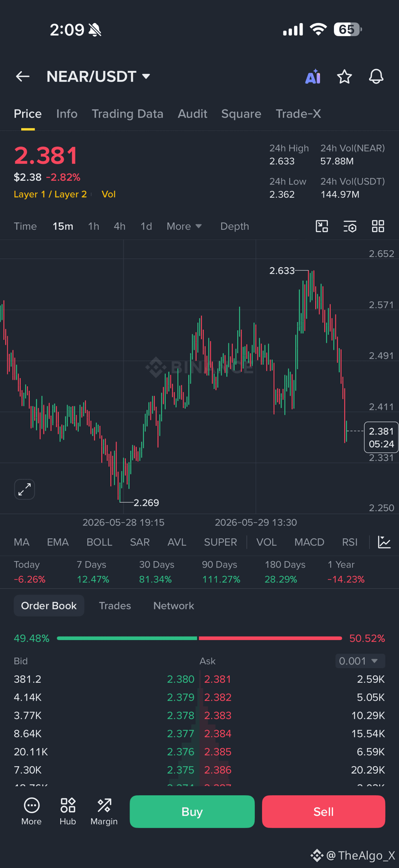The width and height of the screenshot is (399, 868).
Task: Expand chart to fullscreen
Action: (x=25, y=489)
